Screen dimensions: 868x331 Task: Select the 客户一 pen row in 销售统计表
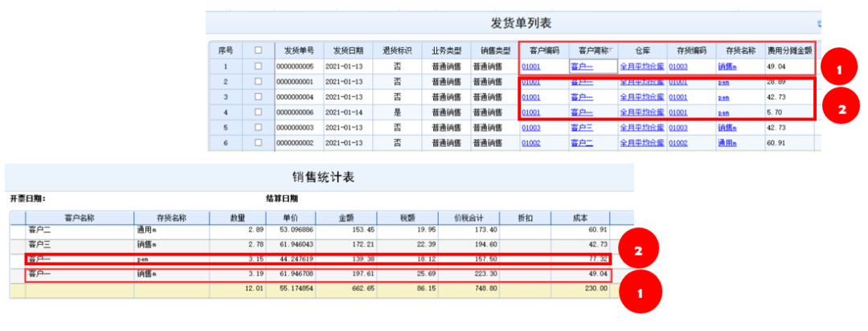(x=318, y=259)
